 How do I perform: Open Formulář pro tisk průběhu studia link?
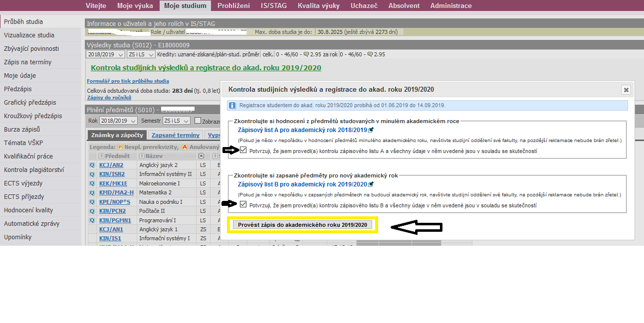pyautogui.click(x=128, y=81)
